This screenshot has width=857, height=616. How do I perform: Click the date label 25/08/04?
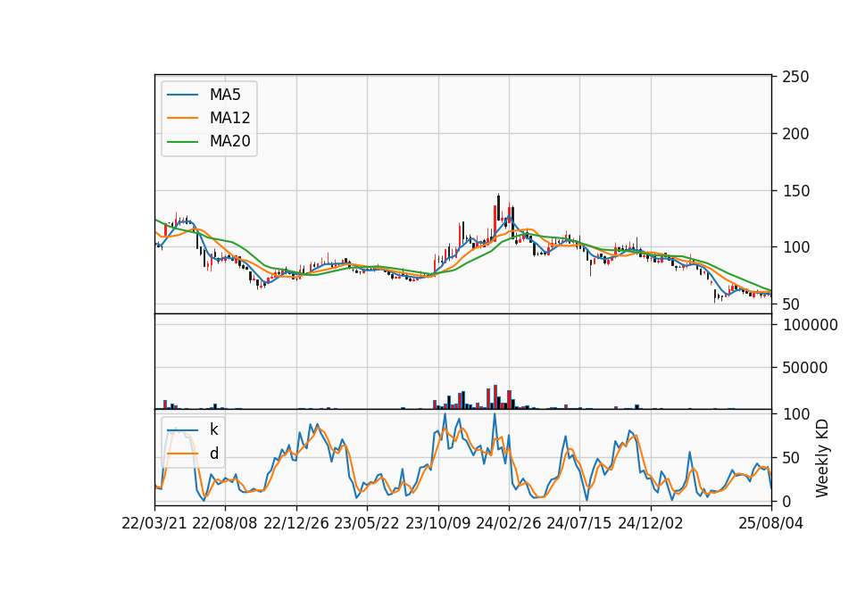(x=770, y=523)
